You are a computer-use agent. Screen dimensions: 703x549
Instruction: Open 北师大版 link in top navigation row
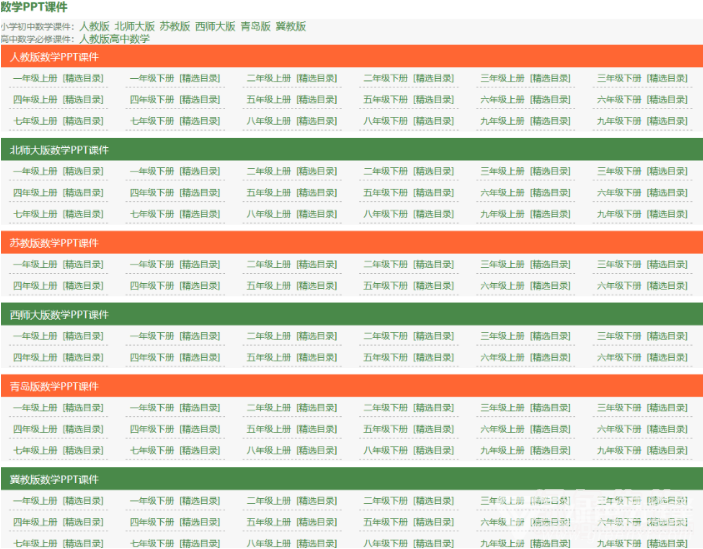(134, 26)
